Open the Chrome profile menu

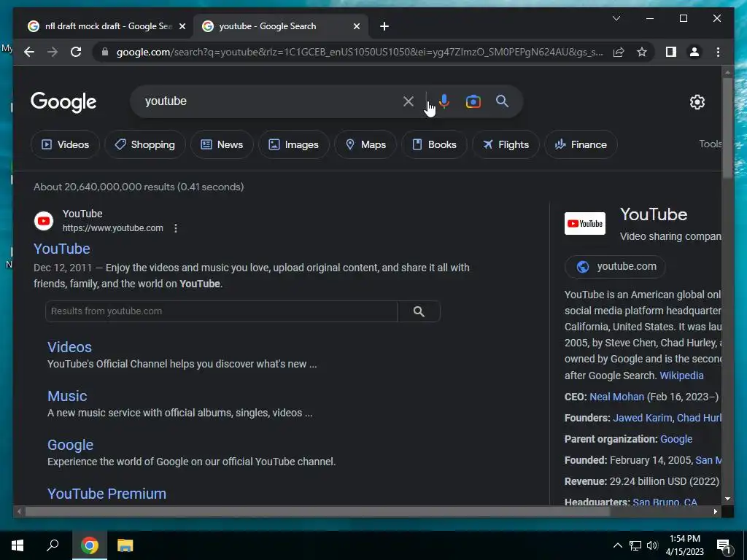click(694, 52)
